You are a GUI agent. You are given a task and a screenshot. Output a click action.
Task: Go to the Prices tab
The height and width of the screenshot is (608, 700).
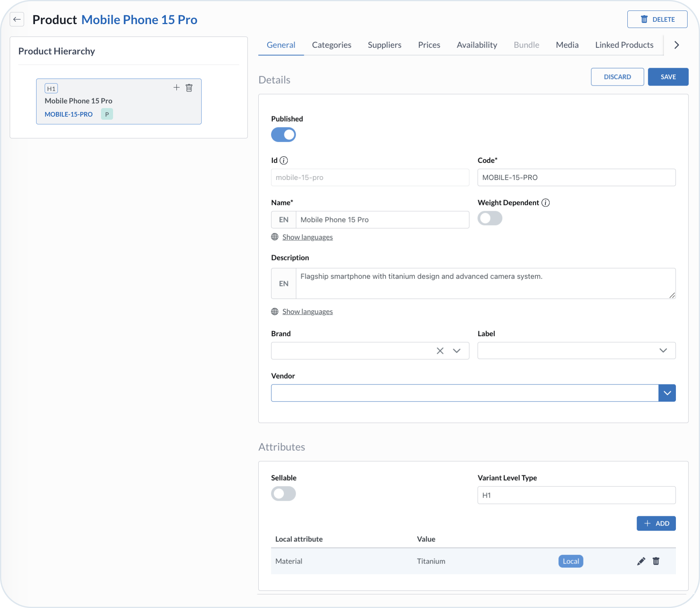pyautogui.click(x=429, y=45)
